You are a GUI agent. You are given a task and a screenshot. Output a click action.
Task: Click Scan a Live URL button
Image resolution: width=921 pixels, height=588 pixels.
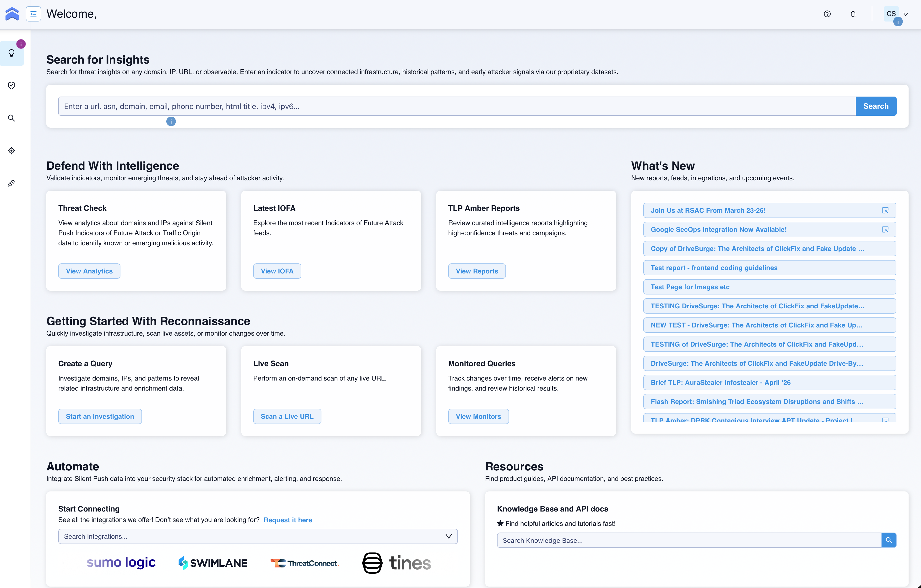point(287,416)
